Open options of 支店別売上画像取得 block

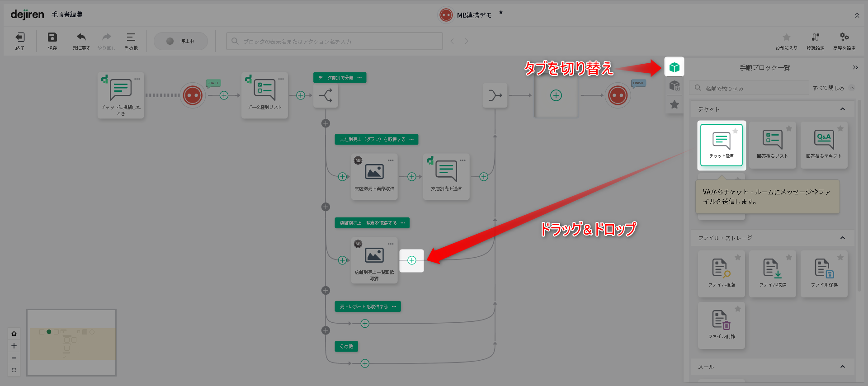[x=391, y=160]
